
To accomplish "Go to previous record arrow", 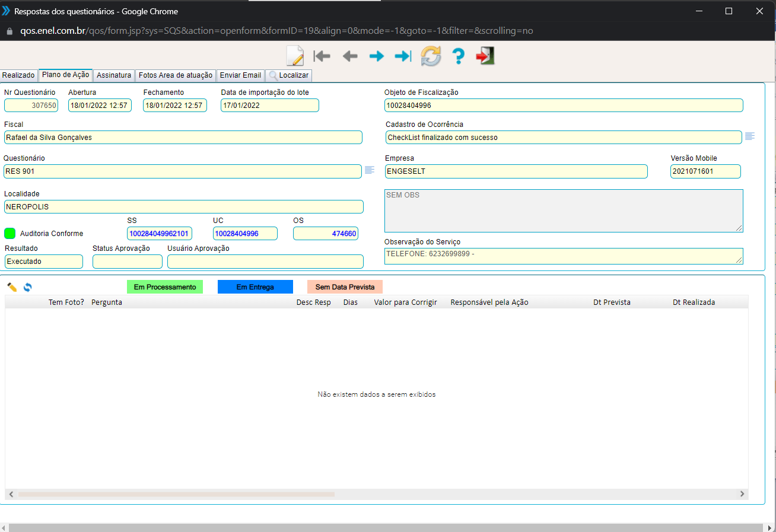I will [x=350, y=56].
